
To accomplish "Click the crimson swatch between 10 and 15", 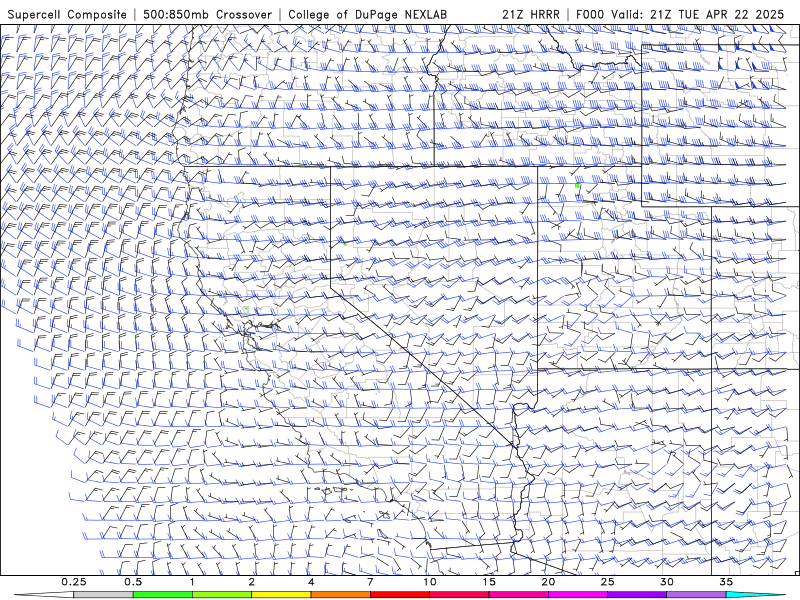I will [459, 595].
